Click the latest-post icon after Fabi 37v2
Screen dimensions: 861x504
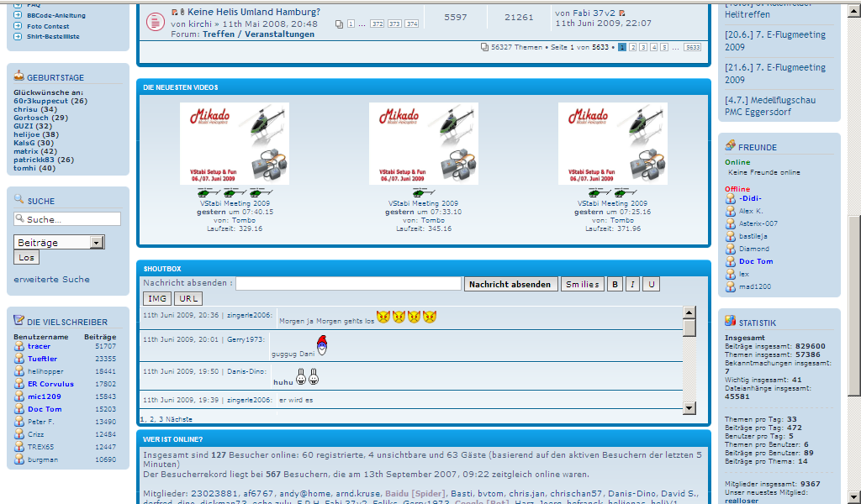click(621, 13)
